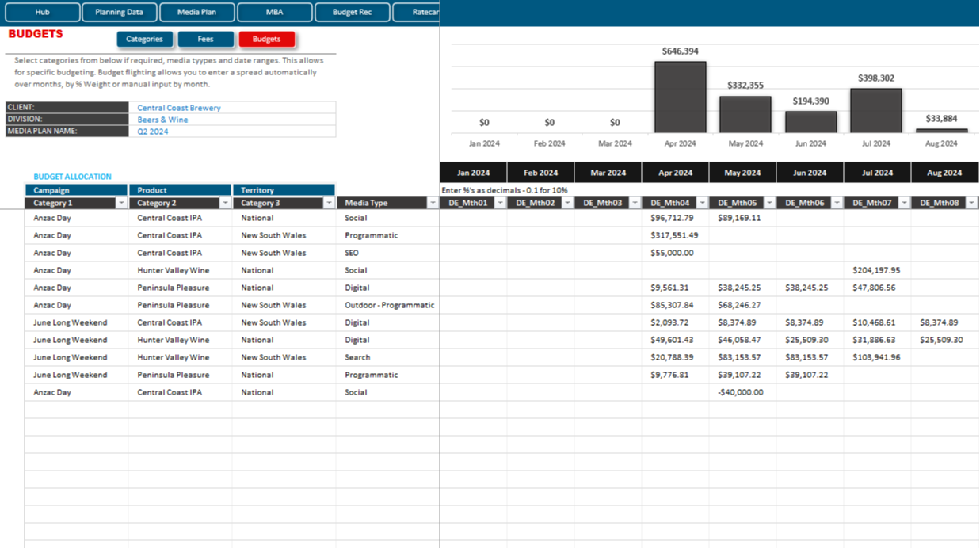Select the $25,509.30 Aug cell
This screenshot has width=980, height=549.
pos(944,340)
